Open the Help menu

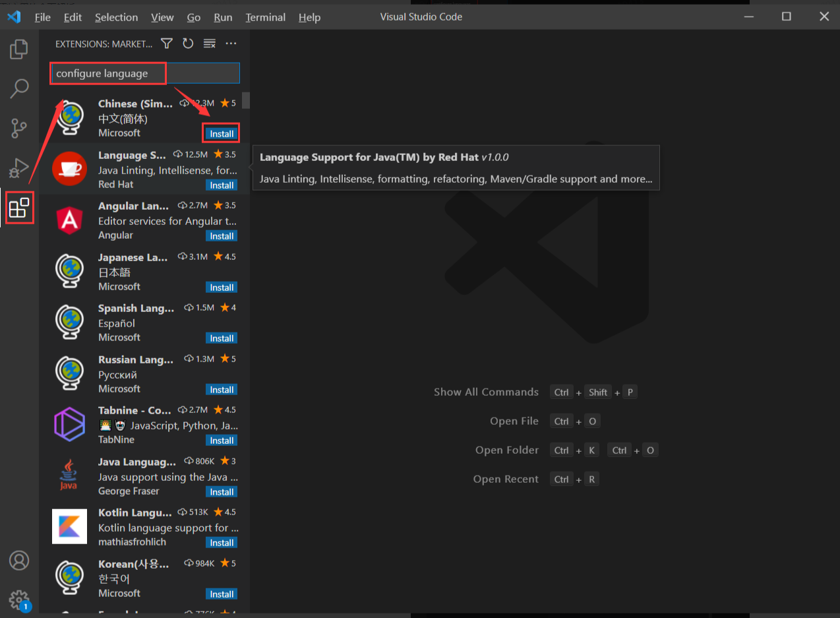pos(309,17)
